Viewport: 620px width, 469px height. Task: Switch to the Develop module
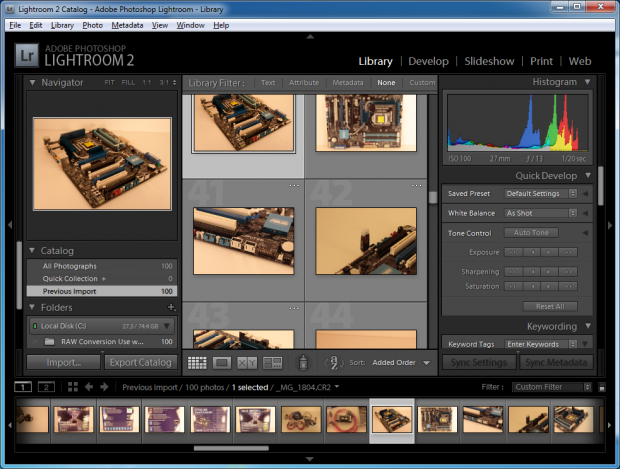428,61
